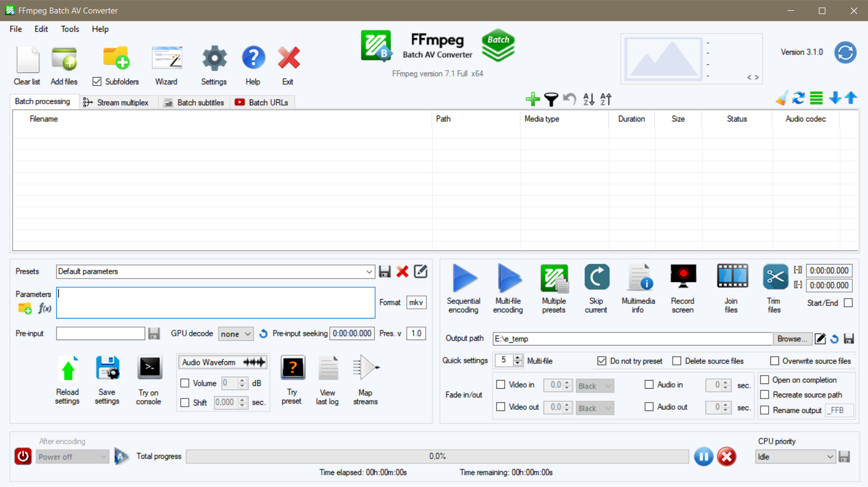The height and width of the screenshot is (487, 868).
Task: Open the After encoding Power off dropdown
Action: (x=73, y=457)
